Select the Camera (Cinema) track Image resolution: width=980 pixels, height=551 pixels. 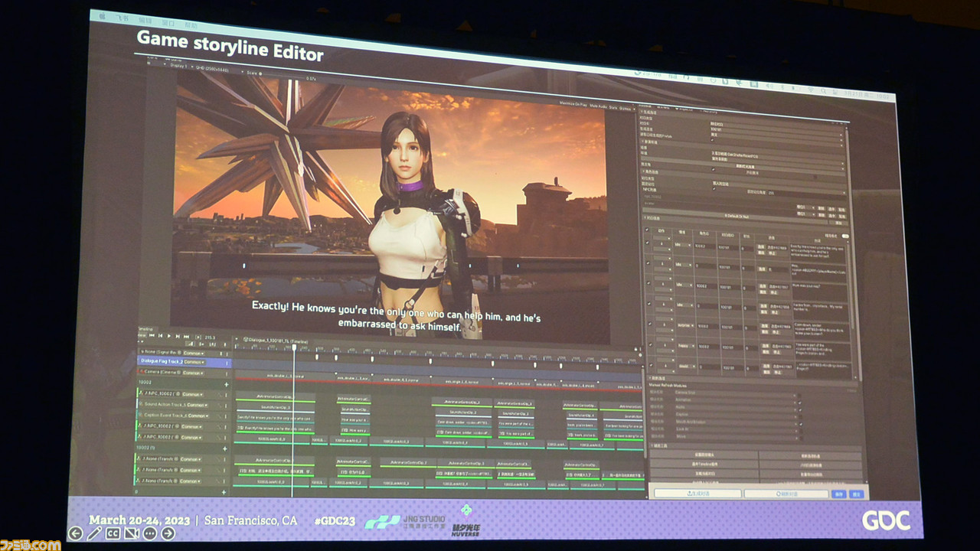(x=184, y=373)
